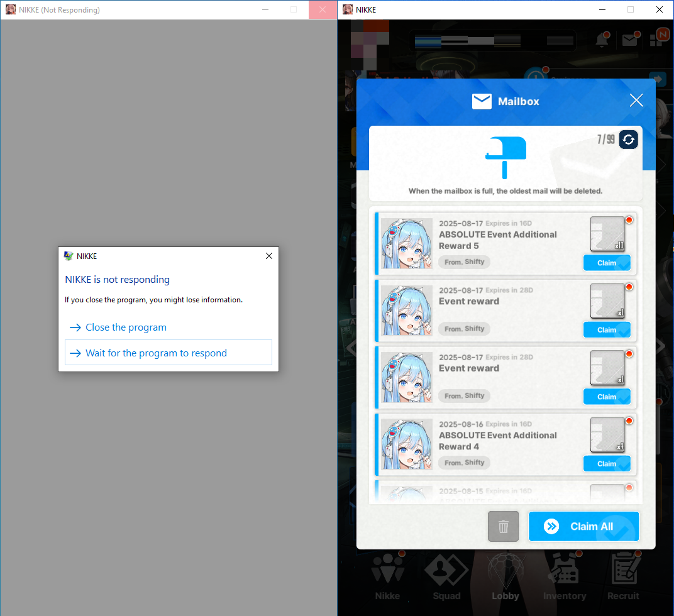The width and height of the screenshot is (674, 616).
Task: Click From. Shifty tag on Additional Reward 5
Action: point(464,261)
